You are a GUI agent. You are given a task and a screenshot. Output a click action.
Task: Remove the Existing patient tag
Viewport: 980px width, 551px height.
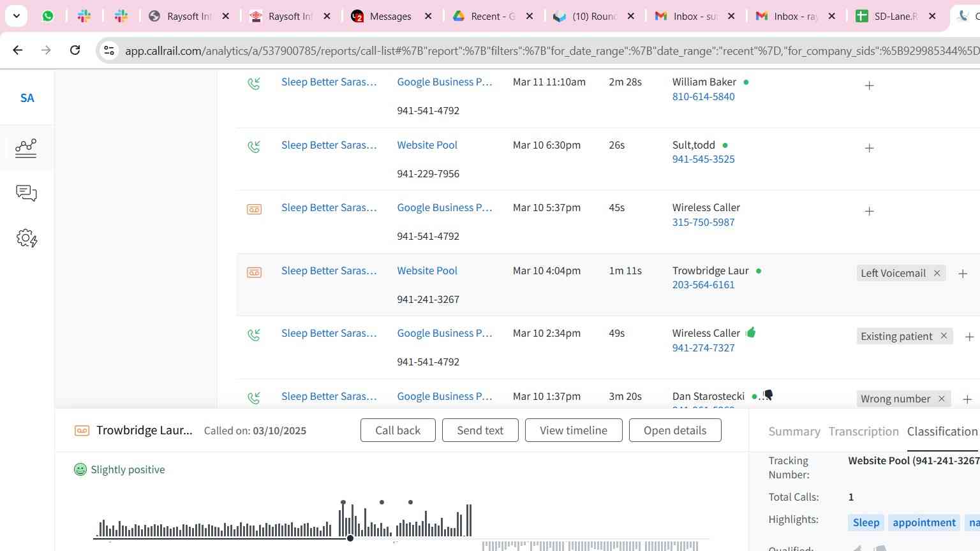point(944,336)
